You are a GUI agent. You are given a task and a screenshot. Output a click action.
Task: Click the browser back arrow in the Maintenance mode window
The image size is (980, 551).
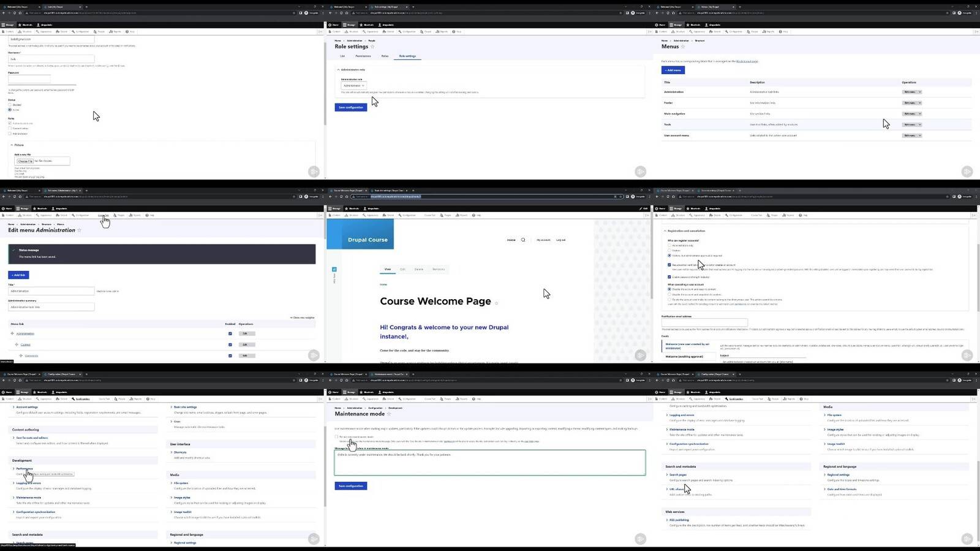pos(330,380)
